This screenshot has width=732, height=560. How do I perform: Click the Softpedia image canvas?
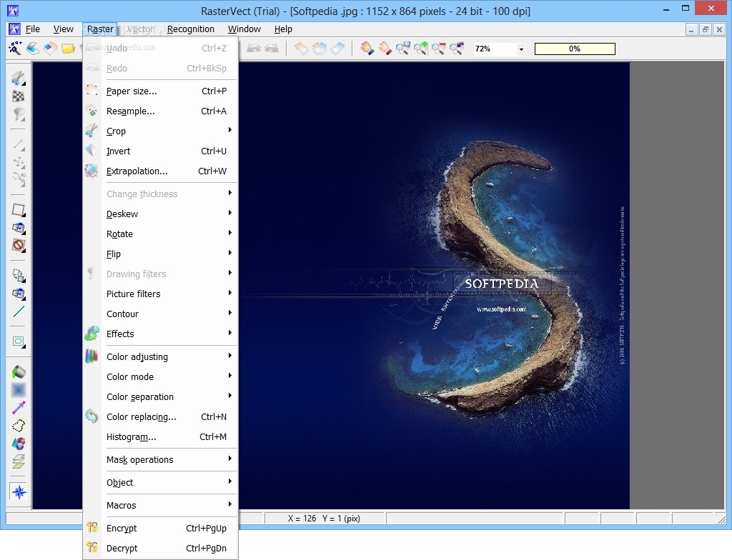pos(434,285)
